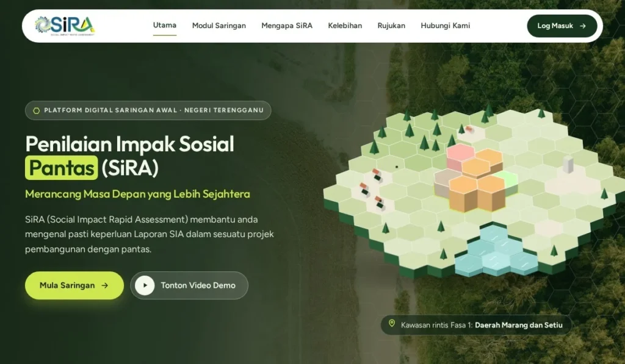Select Kelebihan in the navigation bar
The height and width of the screenshot is (364, 625).
point(345,26)
